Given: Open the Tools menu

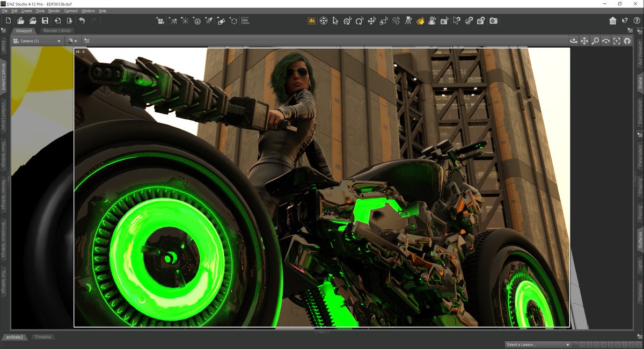Looking at the screenshot, I should pyautogui.click(x=40, y=11).
